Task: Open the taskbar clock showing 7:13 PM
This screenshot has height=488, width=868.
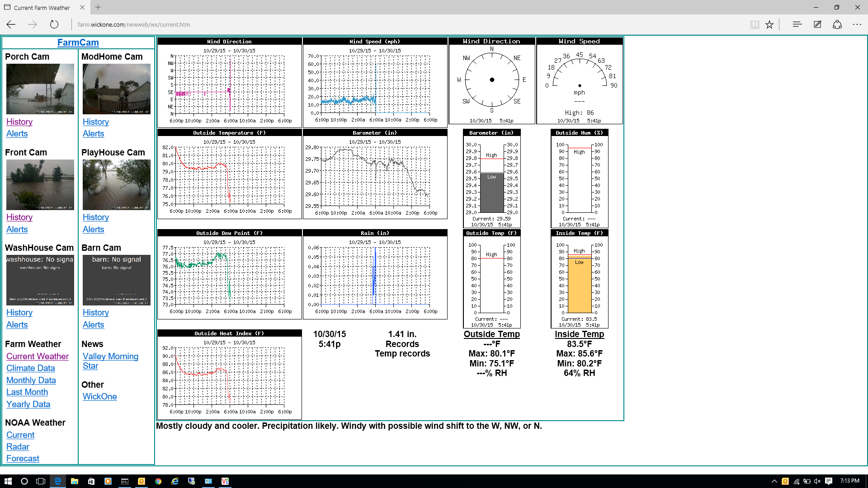Action: (850, 481)
